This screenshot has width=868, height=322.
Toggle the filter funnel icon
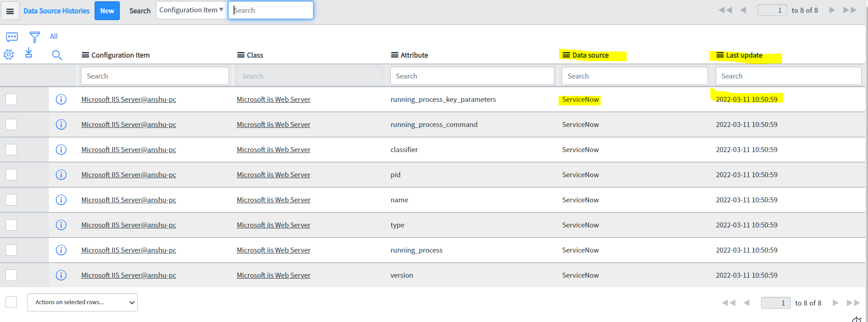coord(34,37)
